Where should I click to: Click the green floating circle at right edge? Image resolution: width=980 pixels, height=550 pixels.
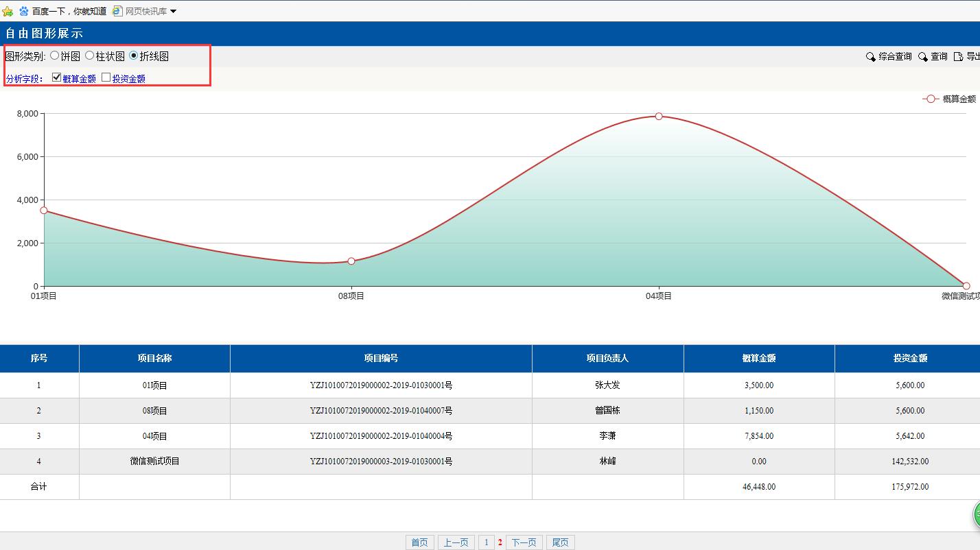[977, 515]
